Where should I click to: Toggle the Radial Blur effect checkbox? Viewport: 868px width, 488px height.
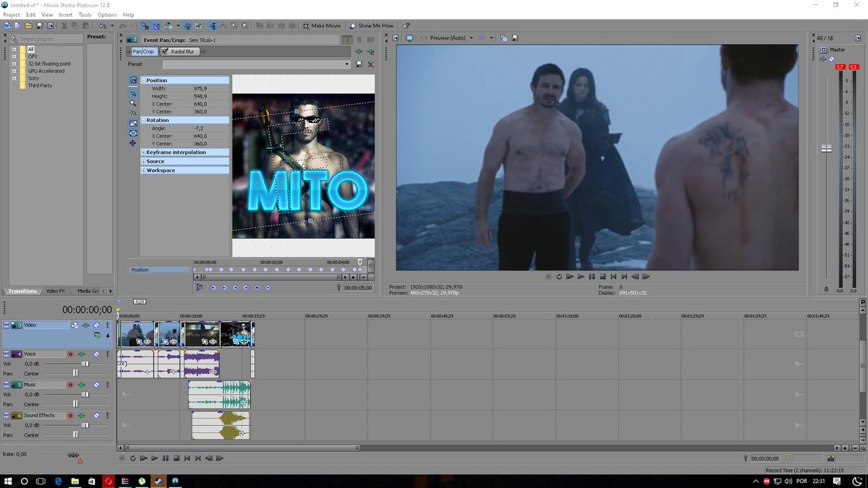pos(165,52)
